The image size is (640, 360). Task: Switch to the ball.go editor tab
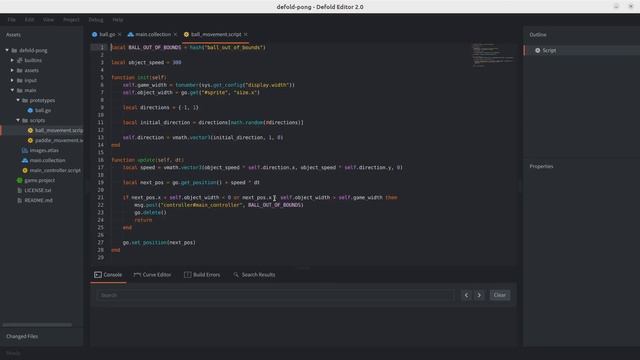point(107,35)
